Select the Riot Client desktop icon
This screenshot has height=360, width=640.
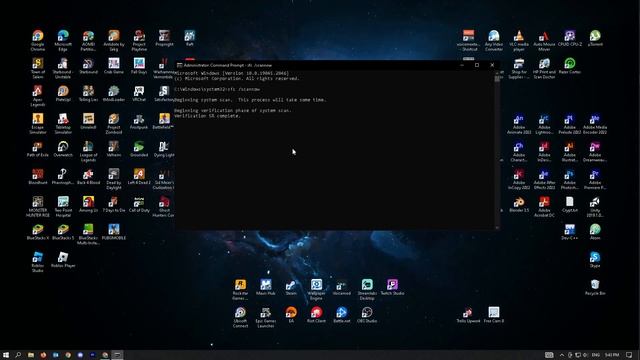pos(316,315)
